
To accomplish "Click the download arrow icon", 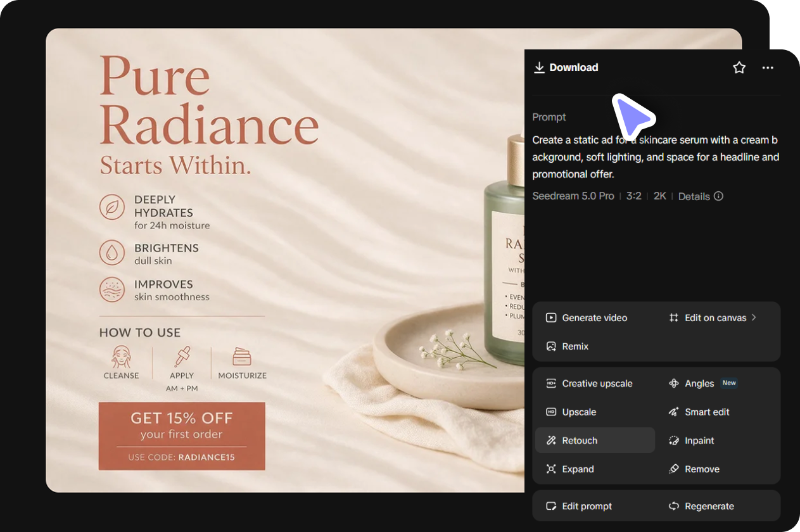I will [539, 68].
